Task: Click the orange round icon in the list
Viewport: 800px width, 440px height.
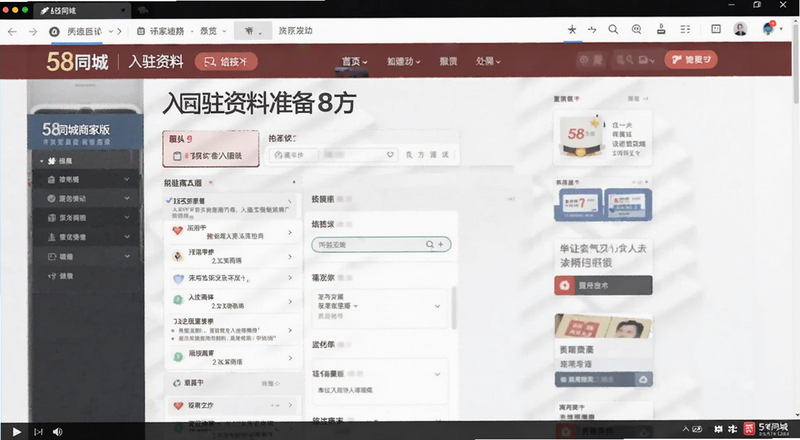Action: [x=178, y=256]
